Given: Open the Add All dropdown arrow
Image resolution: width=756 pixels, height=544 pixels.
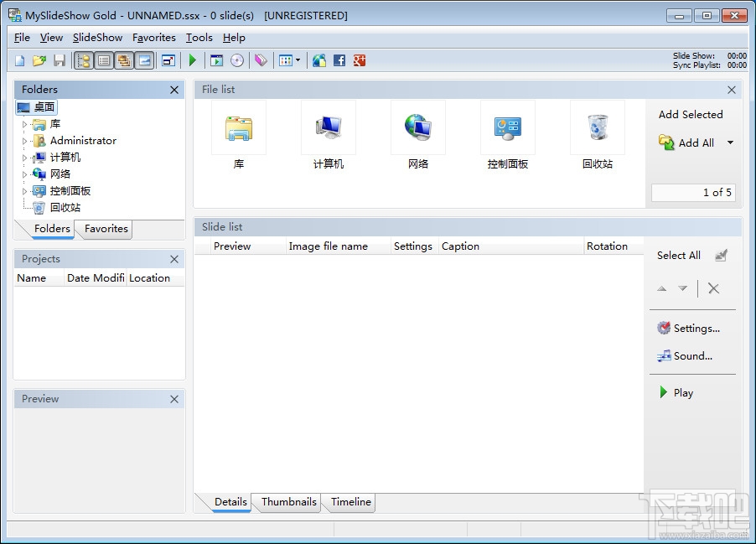Looking at the screenshot, I should (x=731, y=142).
